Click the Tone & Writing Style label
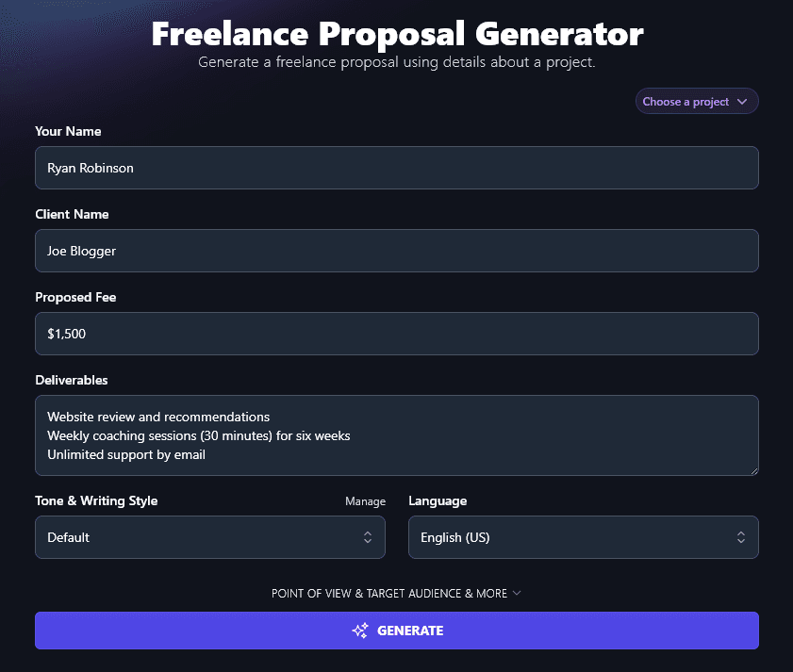 [95, 501]
